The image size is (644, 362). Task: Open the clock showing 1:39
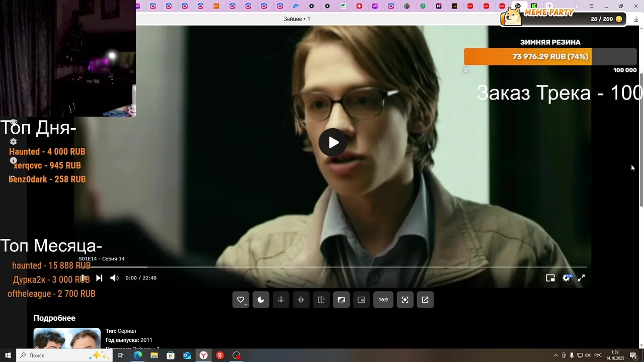pyautogui.click(x=615, y=355)
